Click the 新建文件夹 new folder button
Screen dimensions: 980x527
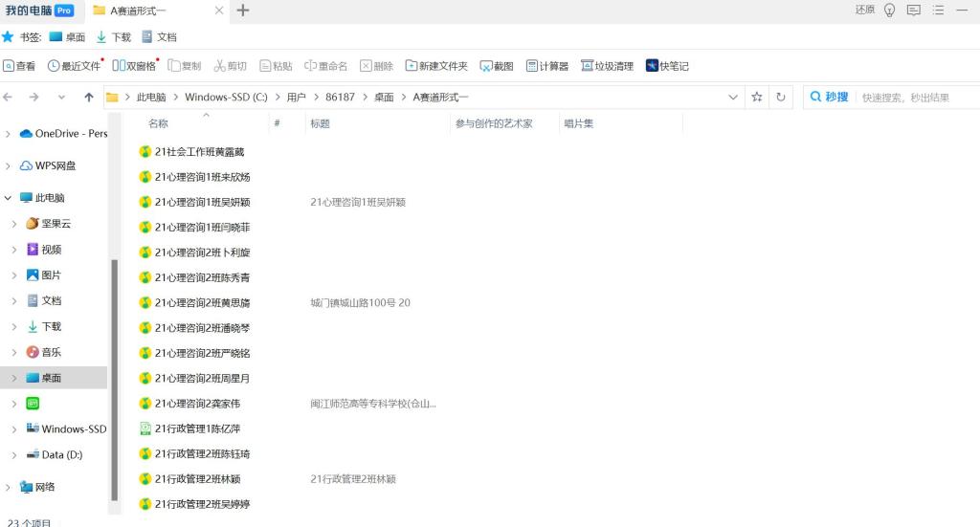click(436, 66)
